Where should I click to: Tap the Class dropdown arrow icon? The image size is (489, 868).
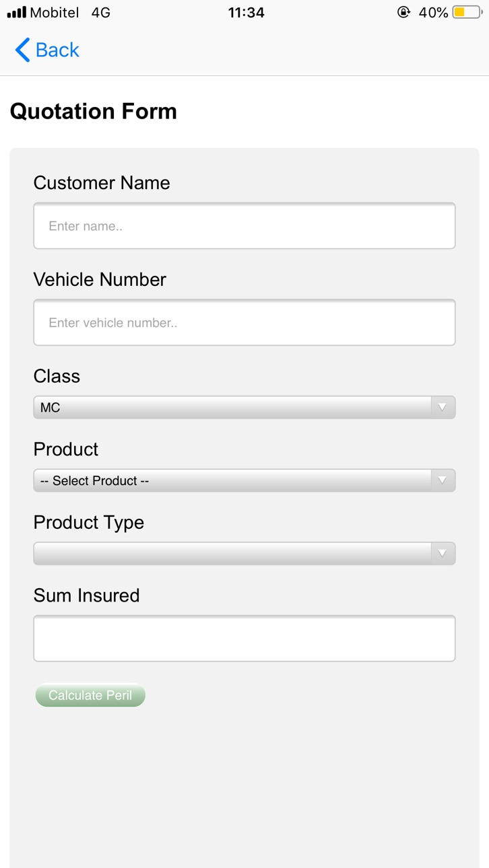coord(443,407)
